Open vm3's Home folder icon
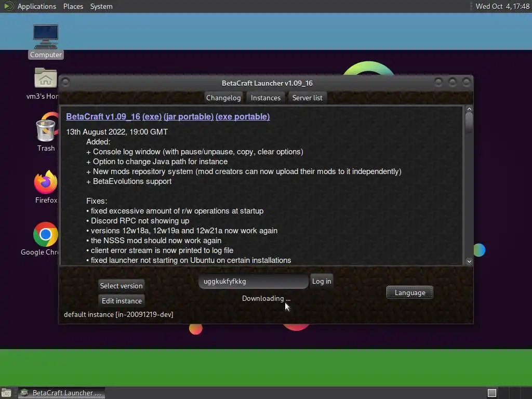 point(46,78)
